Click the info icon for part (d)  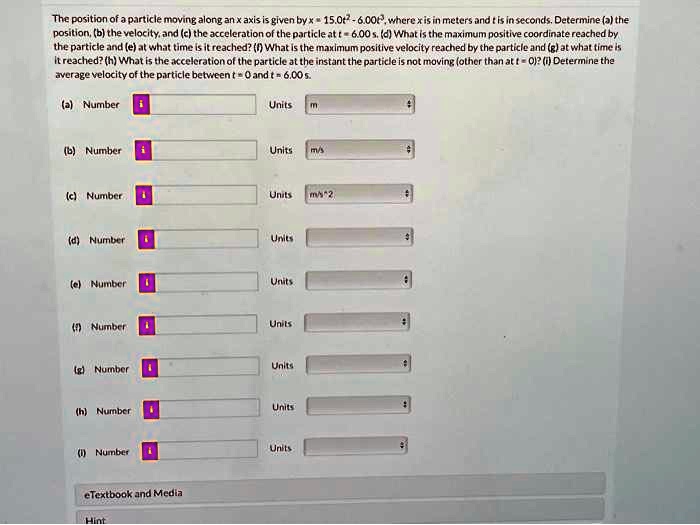click(x=146, y=239)
